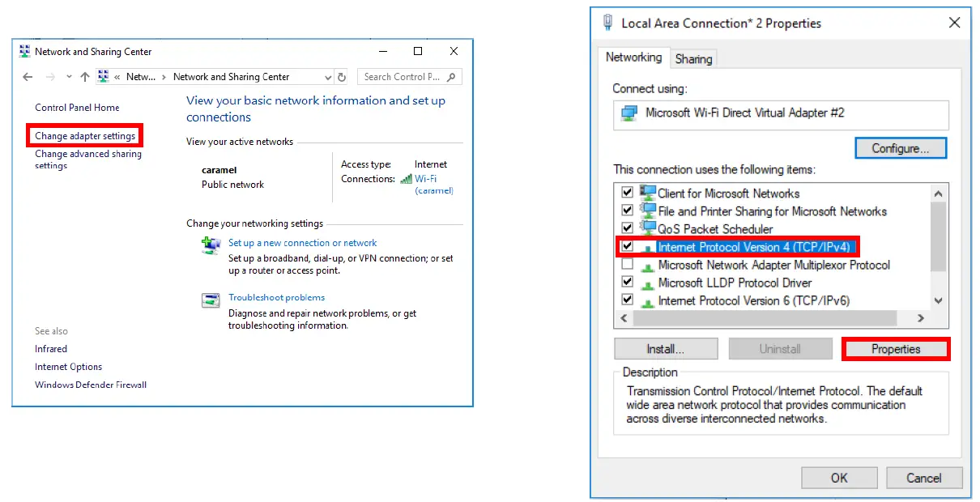Screen dimensions: 980x502
Task: Refresh the Network and Sharing Center view
Action: tap(341, 76)
